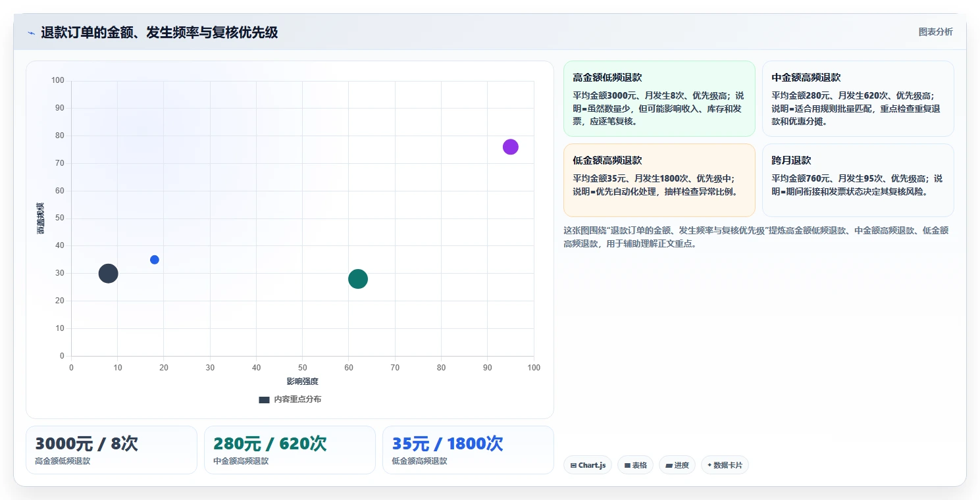Open the 跨月退款 description card
Screen dimensions: 980x500
(x=858, y=180)
